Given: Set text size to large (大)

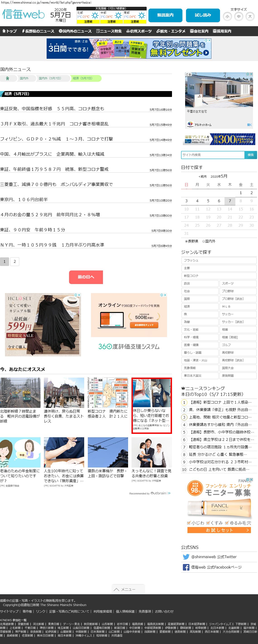Looking at the screenshot, I should pos(250,16).
